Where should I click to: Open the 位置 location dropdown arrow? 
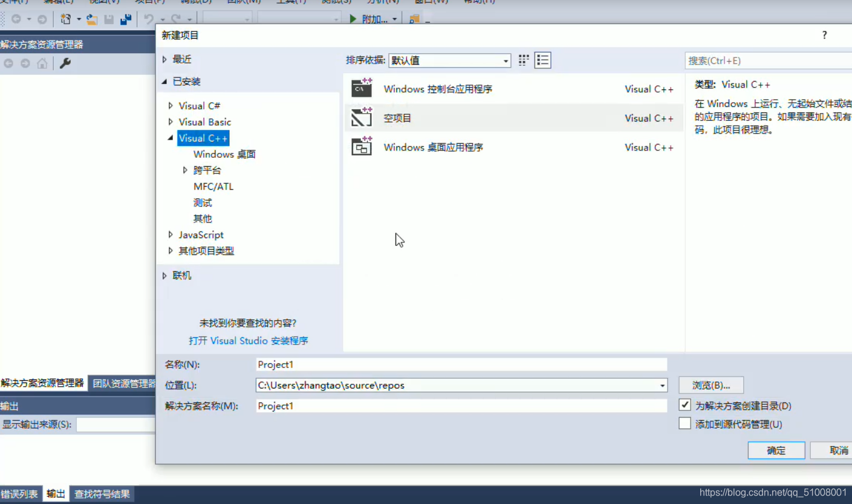click(663, 386)
